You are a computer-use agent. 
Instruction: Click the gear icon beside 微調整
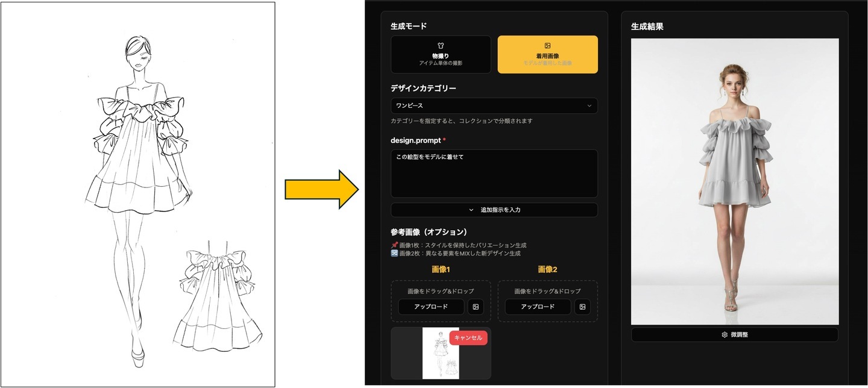pyautogui.click(x=725, y=334)
